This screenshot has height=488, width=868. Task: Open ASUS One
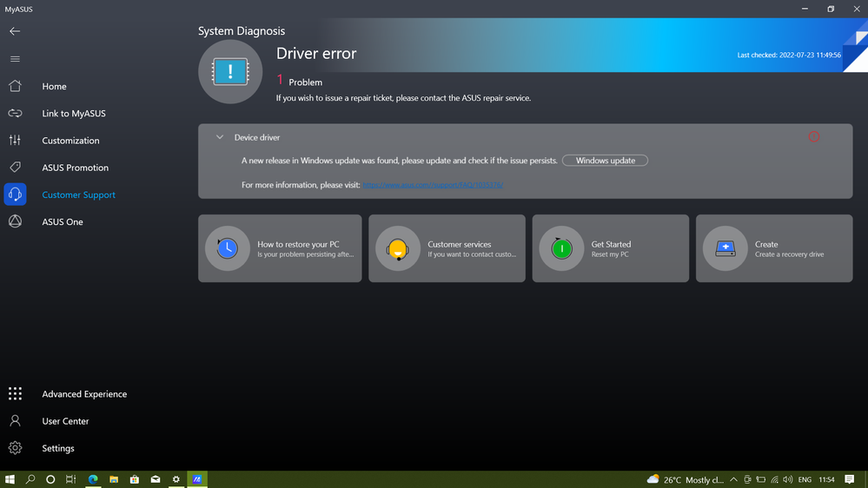(63, 222)
